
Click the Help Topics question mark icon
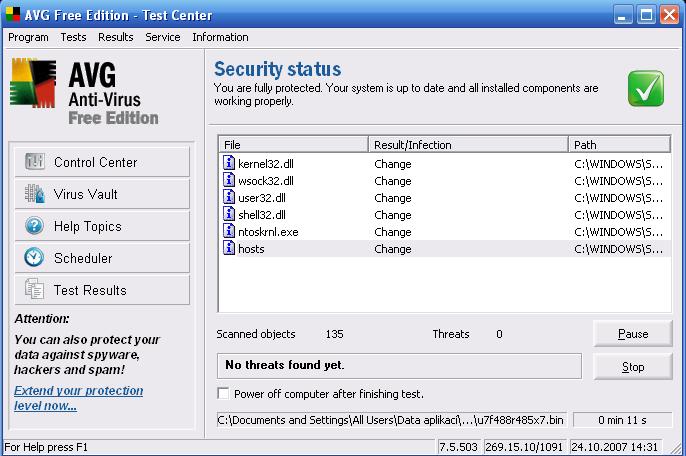(35, 226)
